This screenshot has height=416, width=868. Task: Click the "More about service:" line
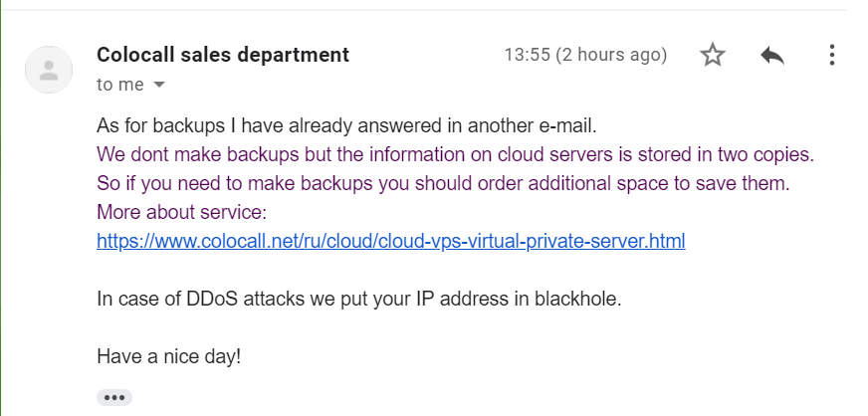click(x=182, y=212)
